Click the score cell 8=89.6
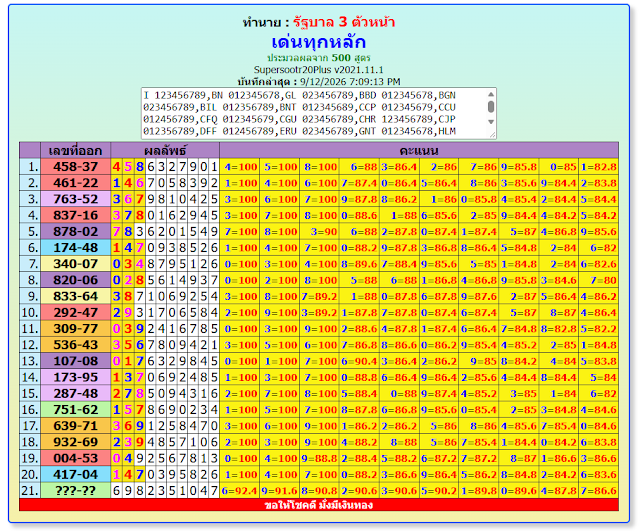Screen dimensions: 640x531 (359, 264)
